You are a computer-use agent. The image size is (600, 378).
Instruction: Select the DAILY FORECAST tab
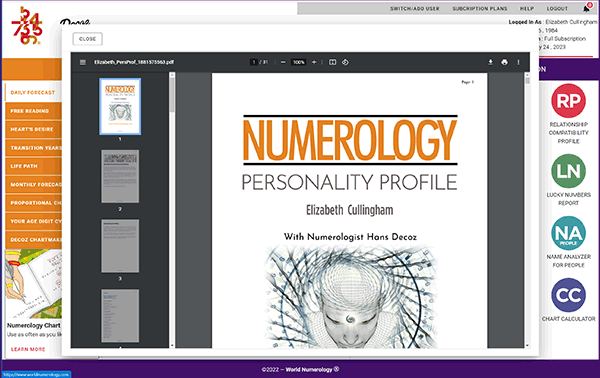33,92
